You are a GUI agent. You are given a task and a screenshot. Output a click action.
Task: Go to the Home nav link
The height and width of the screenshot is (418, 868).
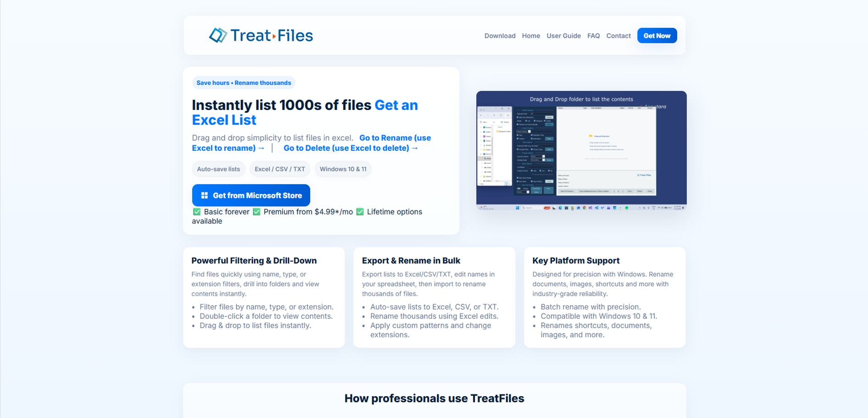click(531, 36)
